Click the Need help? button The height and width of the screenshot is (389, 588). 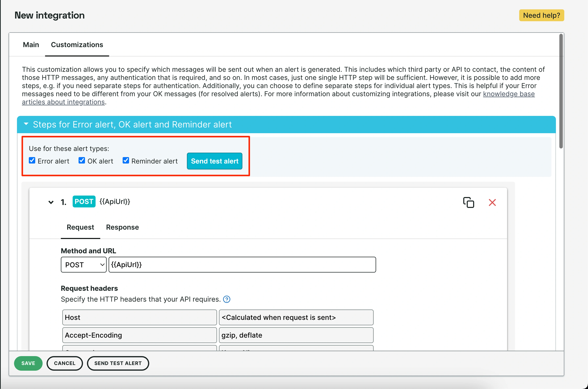pos(541,15)
